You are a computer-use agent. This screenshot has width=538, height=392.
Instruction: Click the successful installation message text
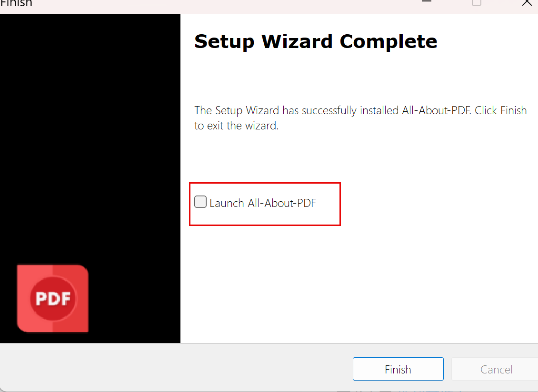point(360,118)
